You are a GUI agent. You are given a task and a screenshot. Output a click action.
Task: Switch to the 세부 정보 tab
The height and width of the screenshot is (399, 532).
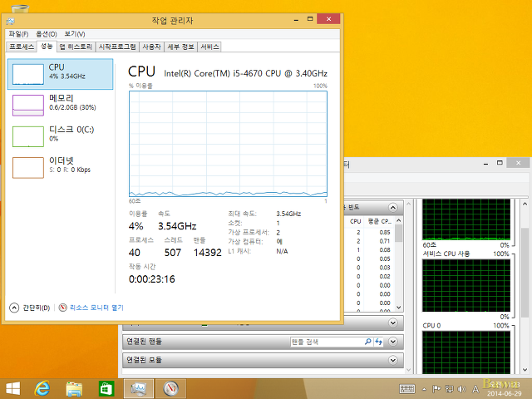tap(180, 47)
